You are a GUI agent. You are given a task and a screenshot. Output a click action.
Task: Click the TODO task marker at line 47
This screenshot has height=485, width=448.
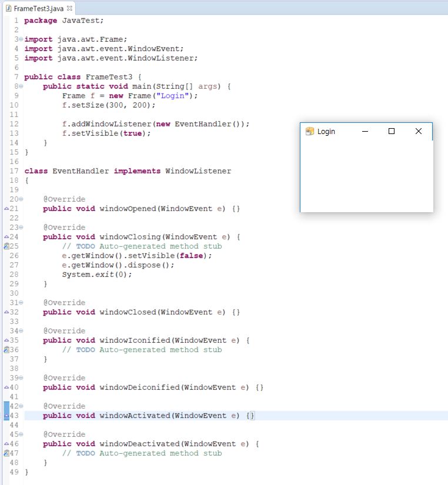(6, 453)
